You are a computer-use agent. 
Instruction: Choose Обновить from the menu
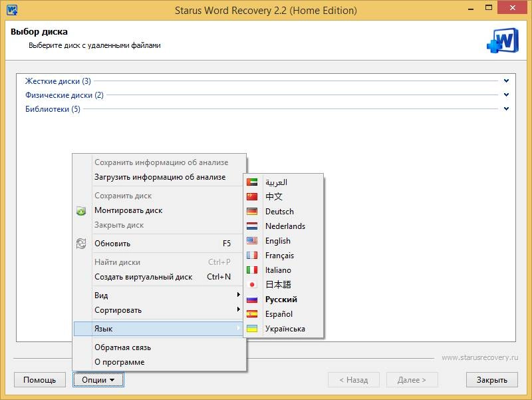click(x=158, y=244)
